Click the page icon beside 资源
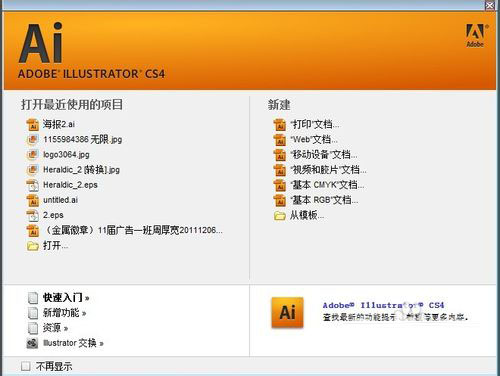 33,328
